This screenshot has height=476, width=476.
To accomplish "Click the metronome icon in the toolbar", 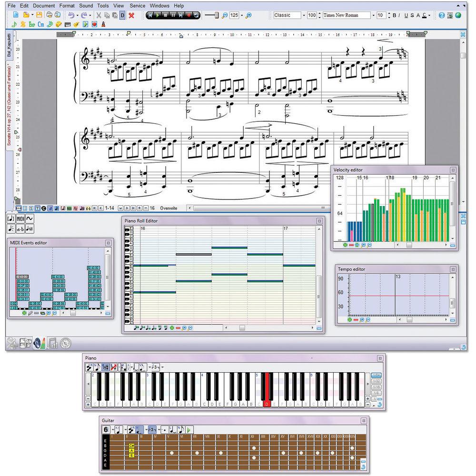I will pyautogui.click(x=103, y=23).
